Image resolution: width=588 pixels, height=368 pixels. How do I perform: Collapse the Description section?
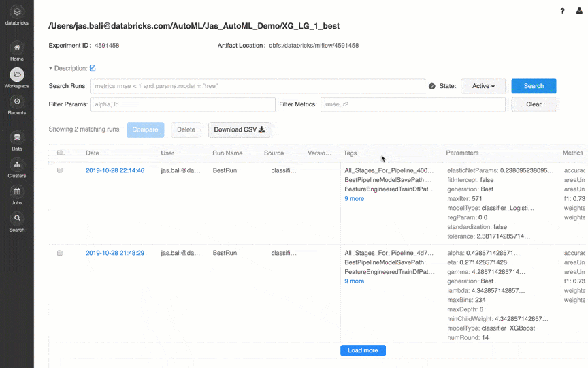(x=51, y=68)
